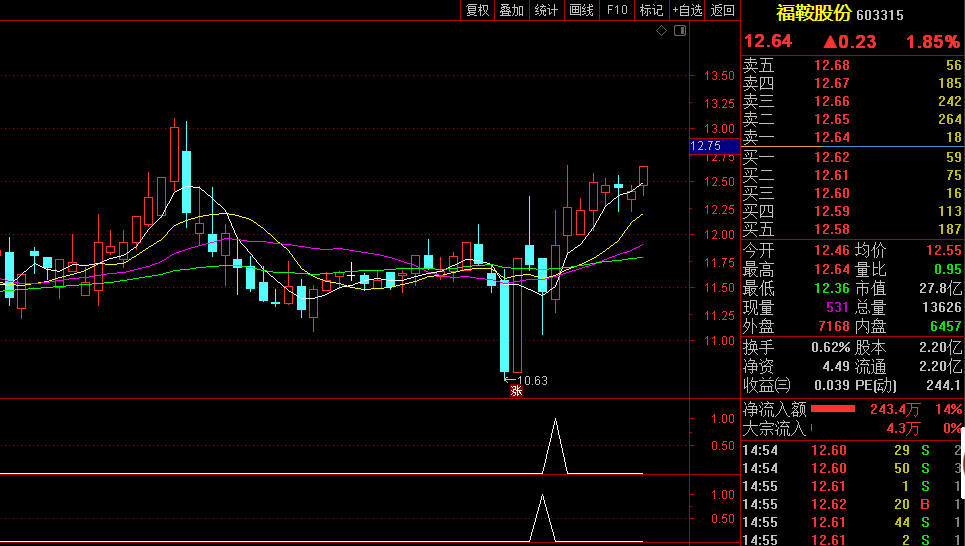This screenshot has height=546, width=965.
Task: Select 卖一 ask row at 12.64
Action: 852,137
